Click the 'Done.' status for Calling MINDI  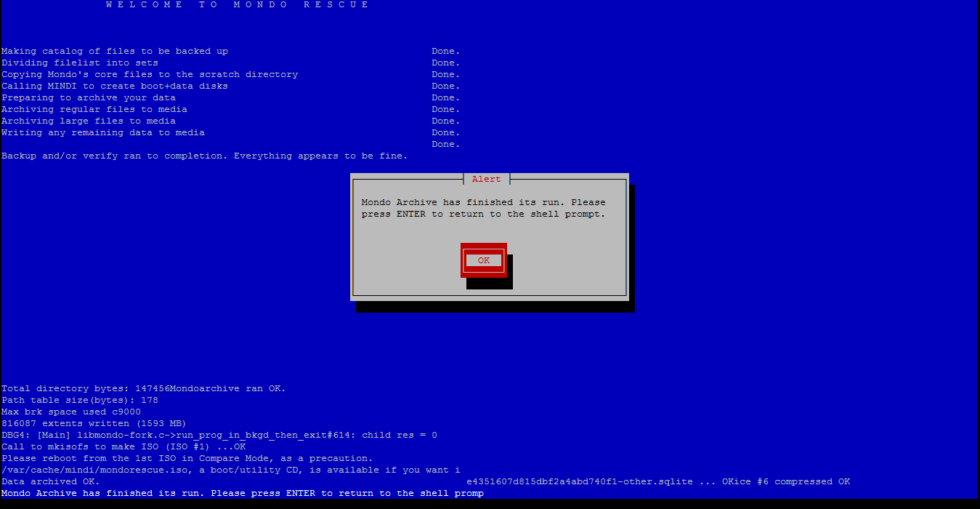446,86
